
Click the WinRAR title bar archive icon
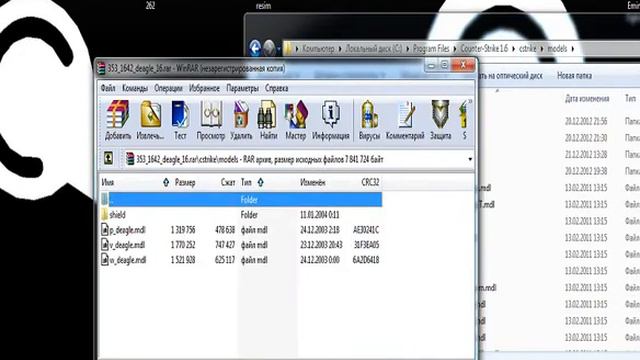[x=102, y=69]
